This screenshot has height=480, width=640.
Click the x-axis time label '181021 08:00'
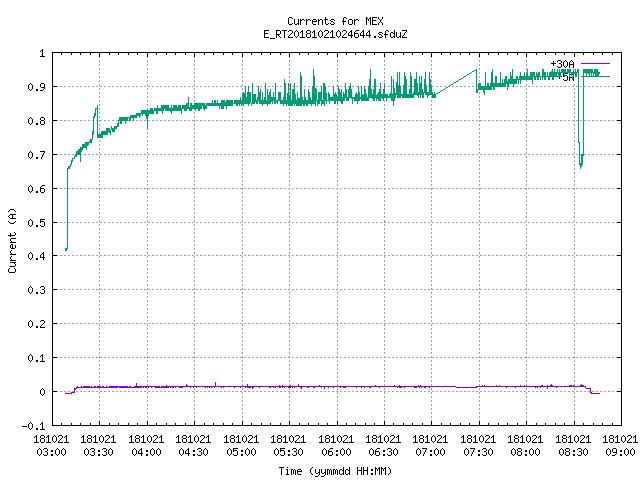coord(525,446)
